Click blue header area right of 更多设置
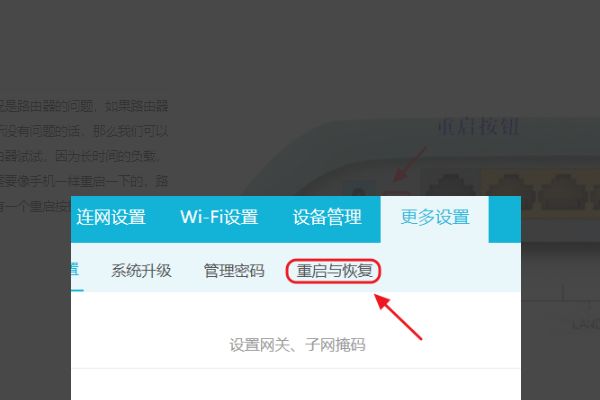The width and height of the screenshot is (600, 400). pos(505,219)
